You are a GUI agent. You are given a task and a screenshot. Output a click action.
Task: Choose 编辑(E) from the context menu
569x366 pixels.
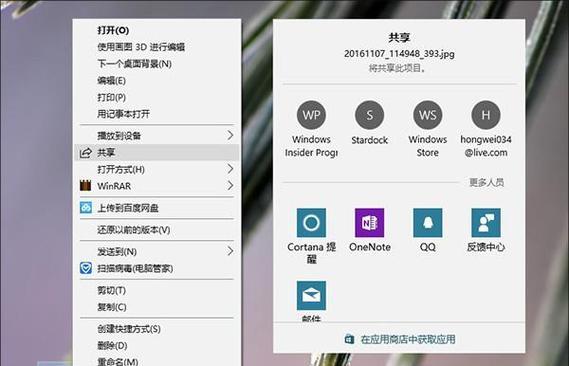[x=111, y=81]
